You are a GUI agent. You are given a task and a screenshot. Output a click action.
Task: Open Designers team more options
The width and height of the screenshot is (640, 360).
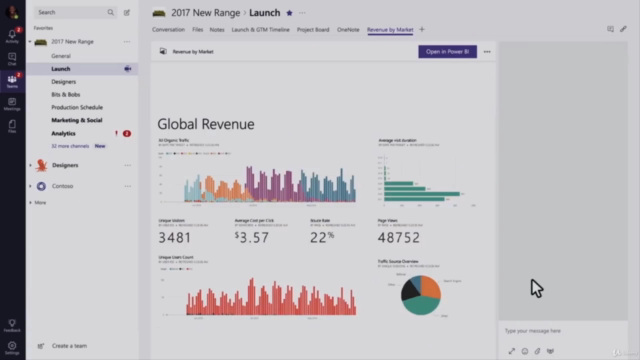click(x=128, y=165)
